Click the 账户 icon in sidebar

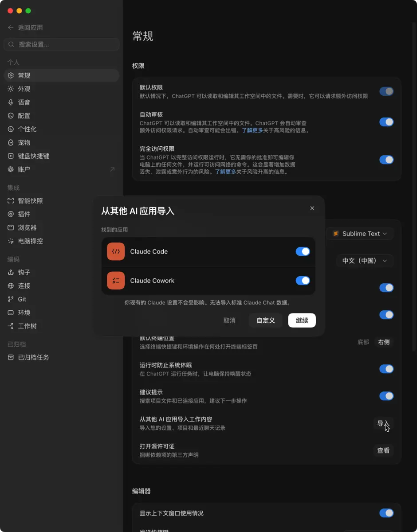[x=11, y=169]
